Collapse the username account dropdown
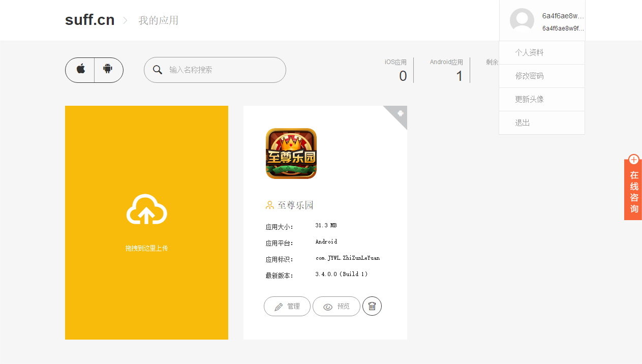 point(563,20)
